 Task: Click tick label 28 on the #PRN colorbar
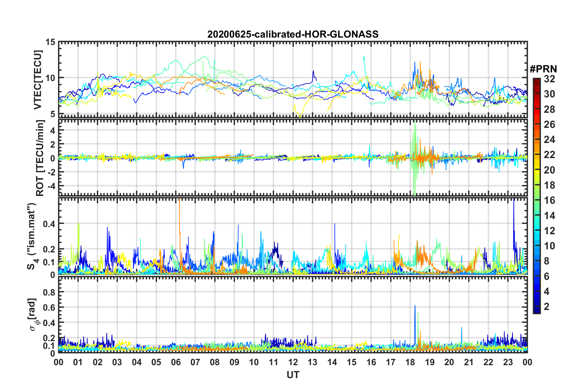click(x=549, y=109)
